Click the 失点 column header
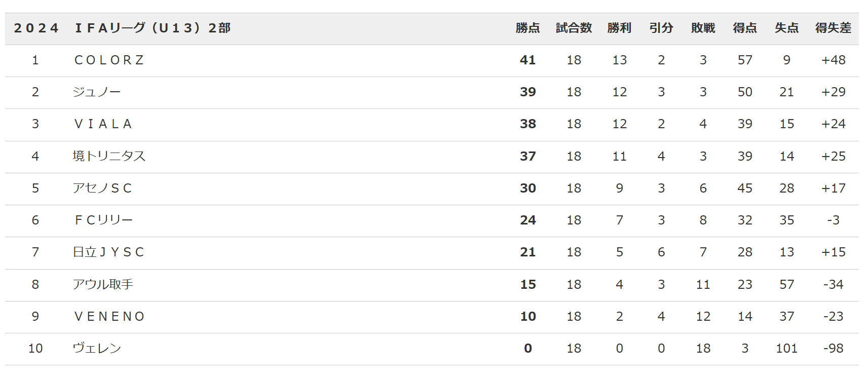Image resolution: width=868 pixels, height=377 pixels. 787,28
